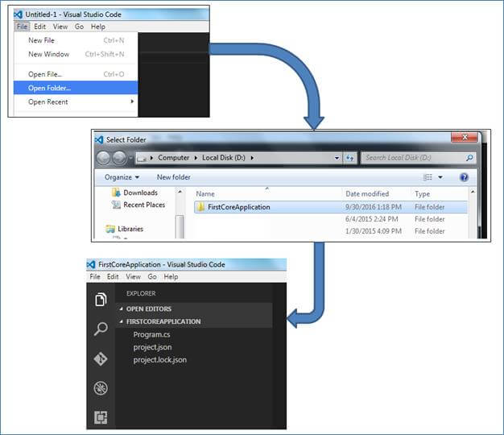Open Go menu in Untitled-1 window
This screenshot has height=435, width=504.
[79, 27]
